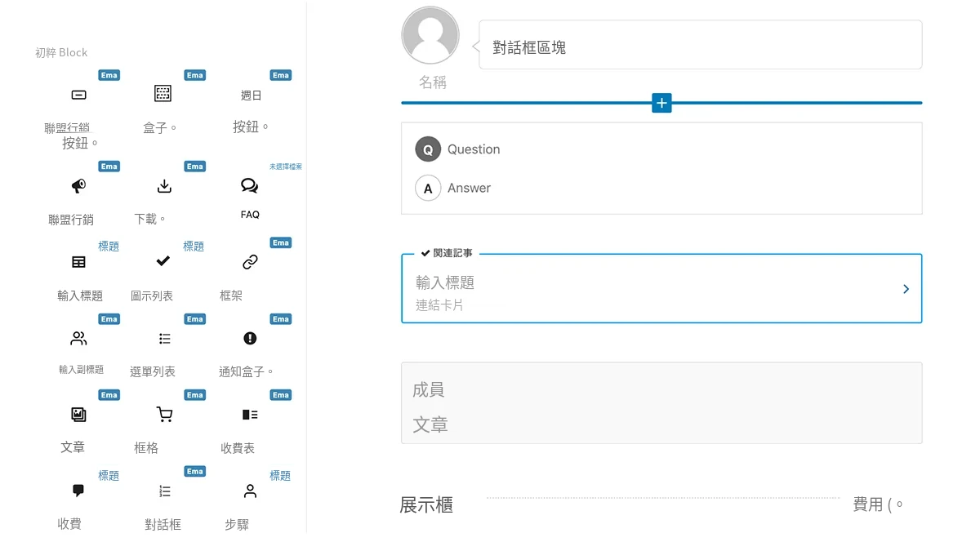Click the 對話框 label under the numbered list
Screen dimensions: 980x551
click(x=163, y=525)
